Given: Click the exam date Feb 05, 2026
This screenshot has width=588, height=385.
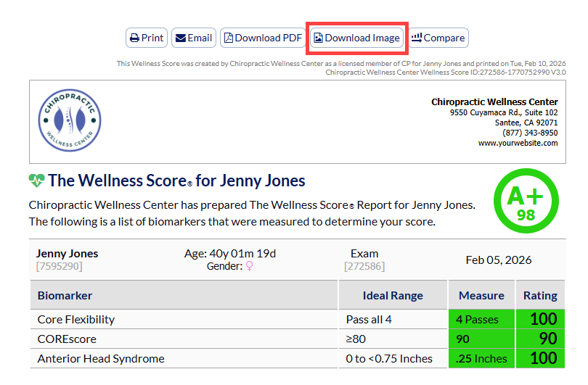Looking at the screenshot, I should 499,260.
